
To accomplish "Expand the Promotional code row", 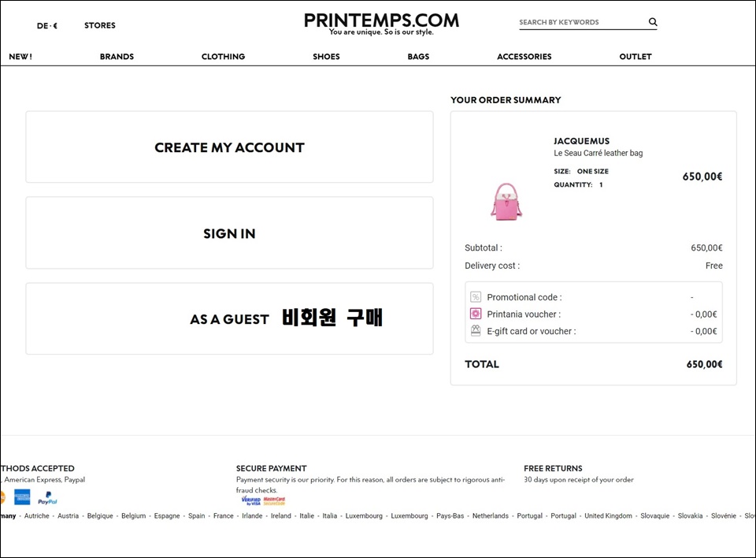I will (594, 297).
